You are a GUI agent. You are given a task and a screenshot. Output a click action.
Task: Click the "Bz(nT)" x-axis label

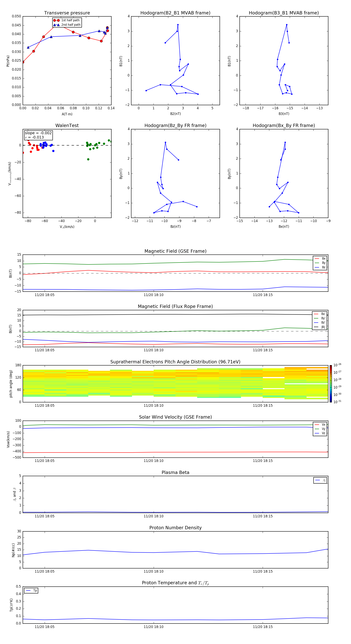tap(175, 227)
